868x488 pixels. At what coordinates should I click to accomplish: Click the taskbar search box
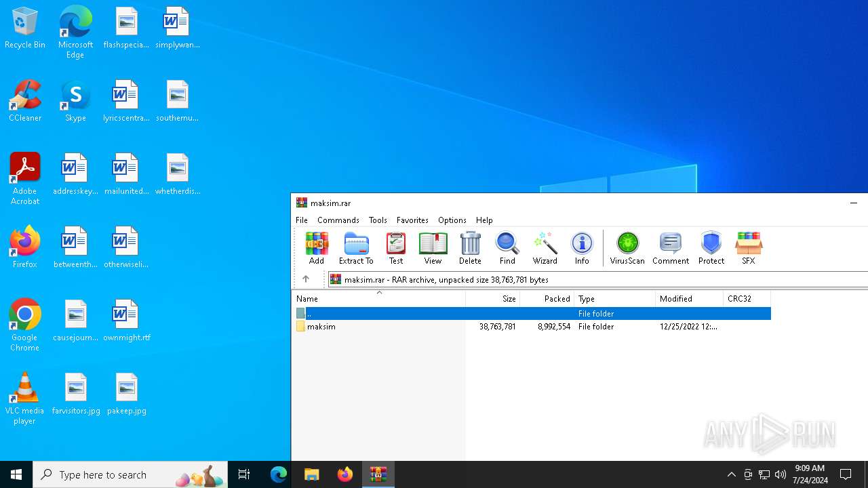(130, 474)
